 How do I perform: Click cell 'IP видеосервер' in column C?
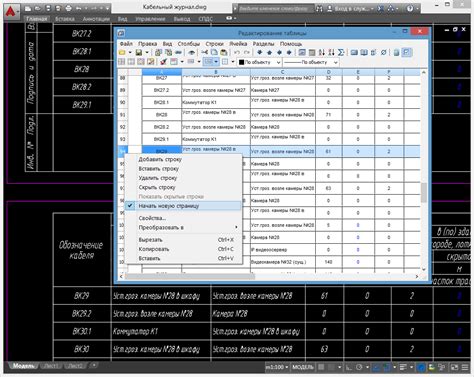click(282, 250)
